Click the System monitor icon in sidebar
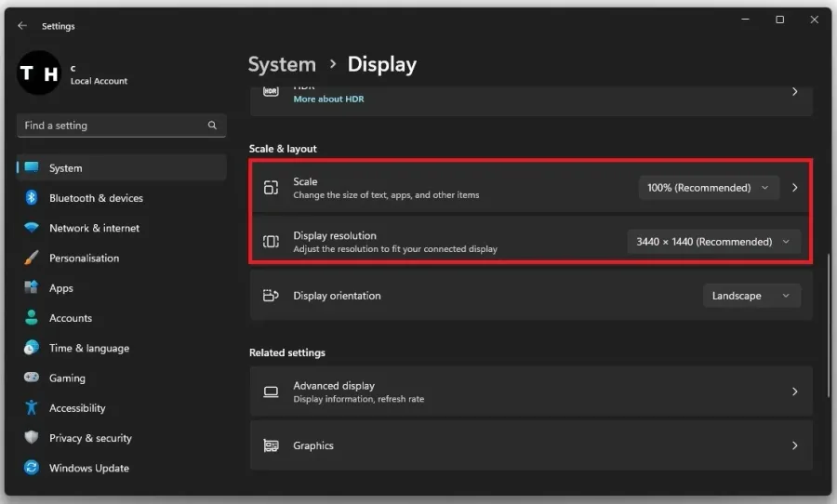 pos(32,167)
